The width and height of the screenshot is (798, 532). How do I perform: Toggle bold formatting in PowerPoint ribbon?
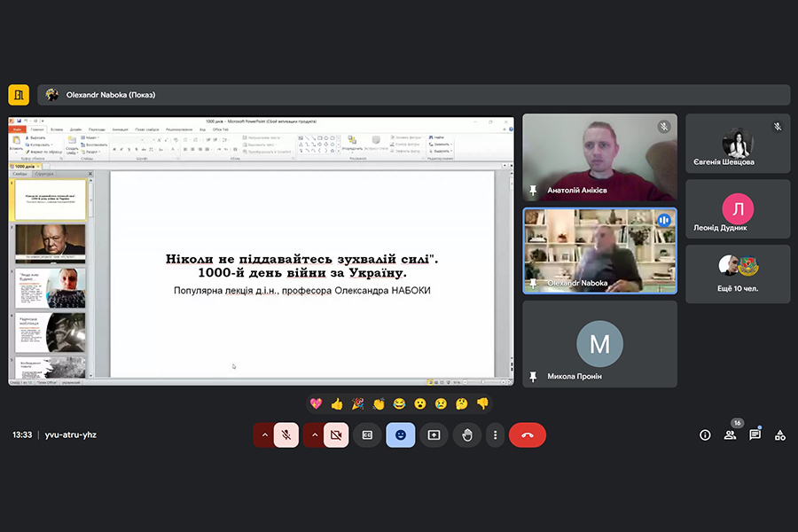(114, 150)
